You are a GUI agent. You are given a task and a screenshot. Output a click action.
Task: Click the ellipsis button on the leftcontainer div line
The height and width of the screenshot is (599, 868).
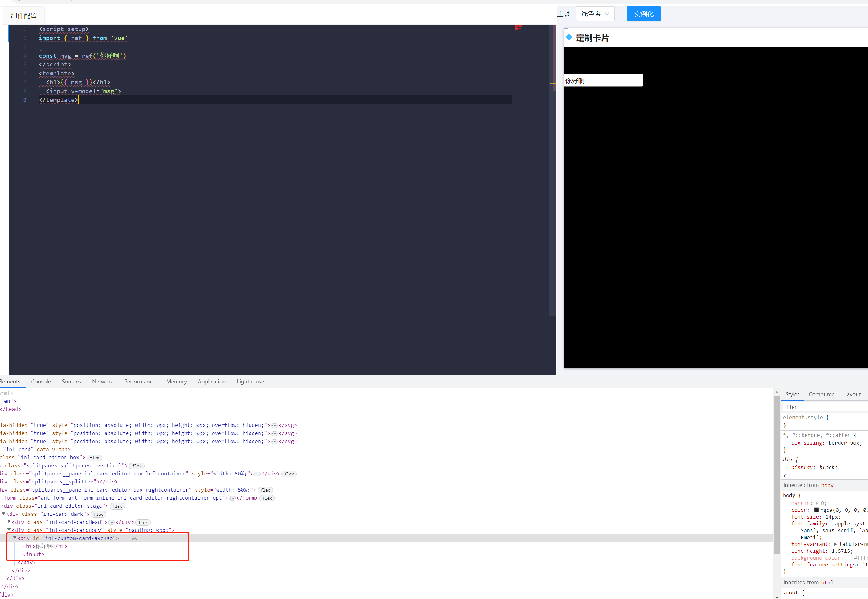pos(257,474)
